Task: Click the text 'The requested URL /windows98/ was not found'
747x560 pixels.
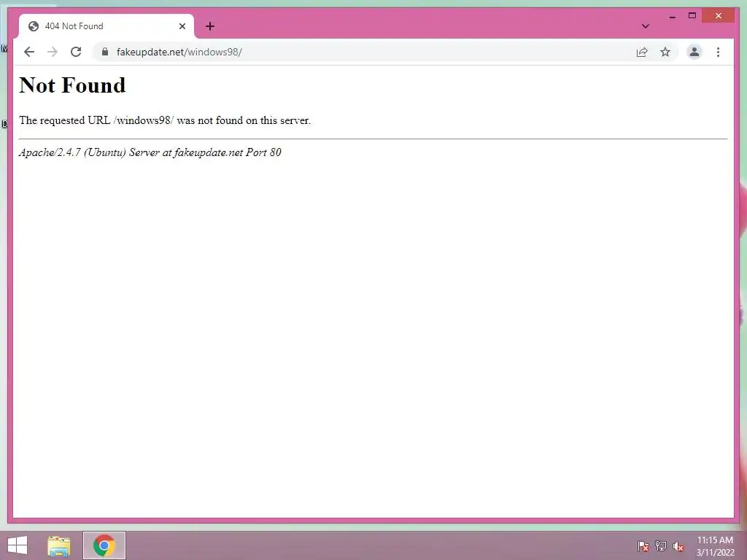Action: 131,120
